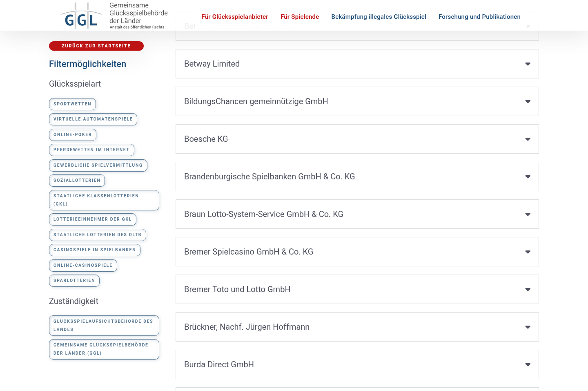
Task: Expand the Boesche KG entry
Action: click(357, 139)
